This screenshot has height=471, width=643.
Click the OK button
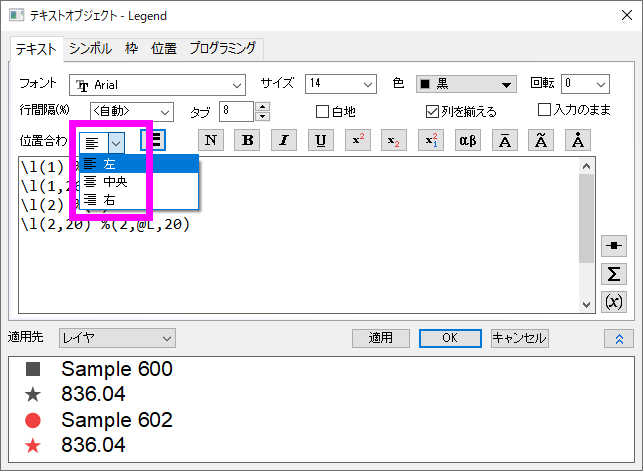click(x=450, y=338)
